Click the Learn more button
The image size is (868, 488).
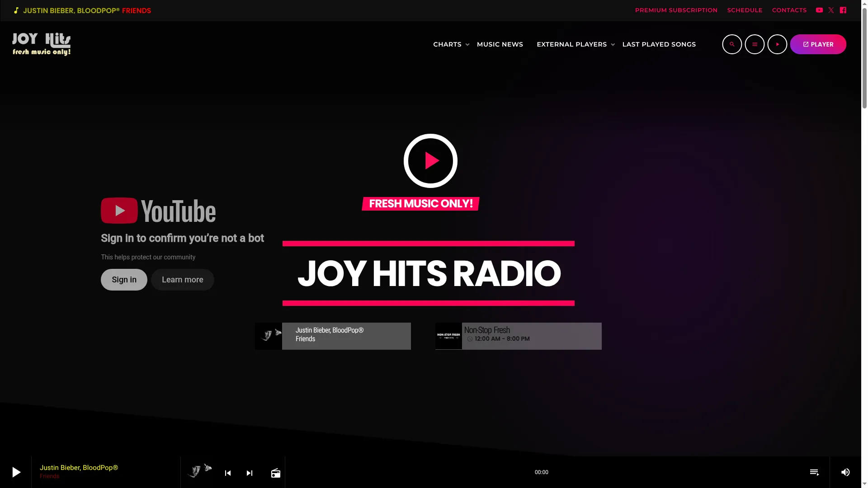[183, 280]
